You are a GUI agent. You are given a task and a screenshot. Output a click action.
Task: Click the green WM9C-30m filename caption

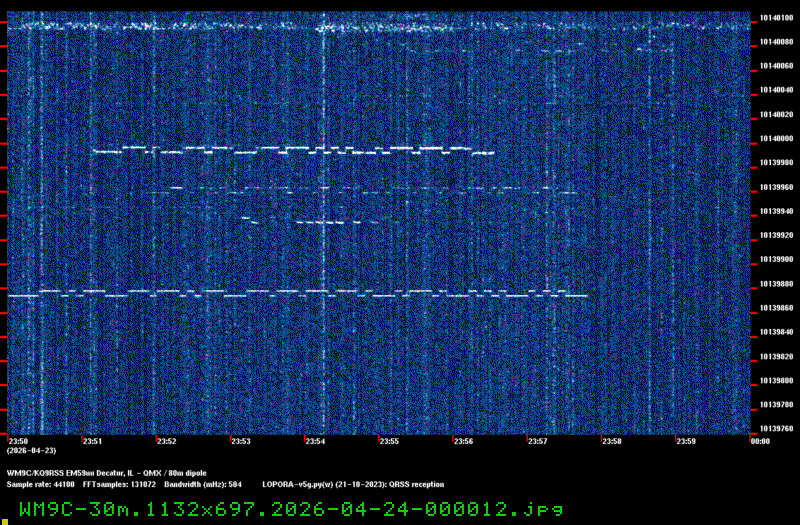(x=290, y=508)
